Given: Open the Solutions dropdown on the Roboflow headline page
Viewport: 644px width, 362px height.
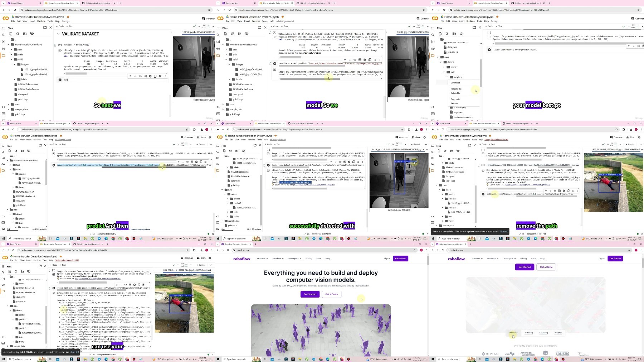Looking at the screenshot, I should click(278, 259).
